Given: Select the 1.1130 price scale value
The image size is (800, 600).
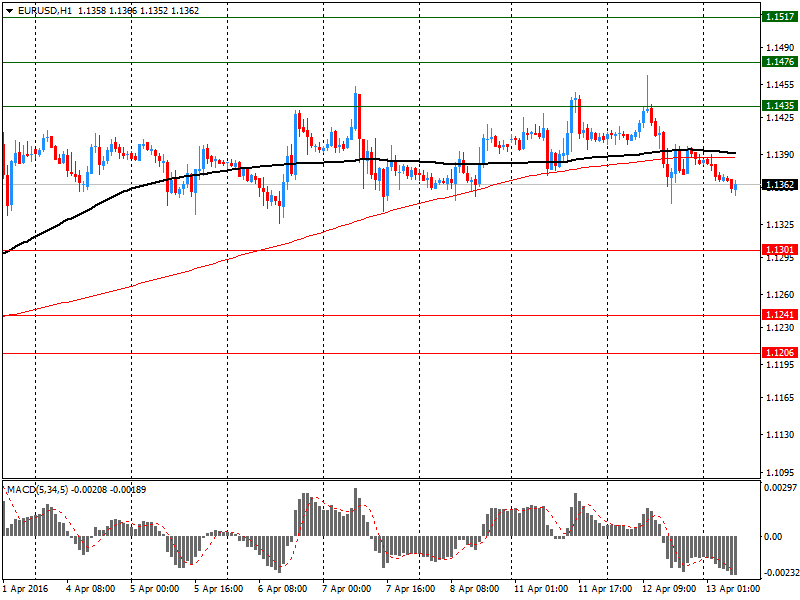Looking at the screenshot, I should 780,435.
